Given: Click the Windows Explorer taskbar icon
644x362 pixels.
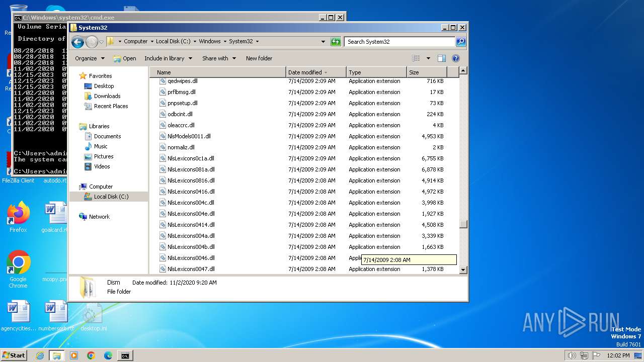Looking at the screenshot, I should pyautogui.click(x=57, y=355).
